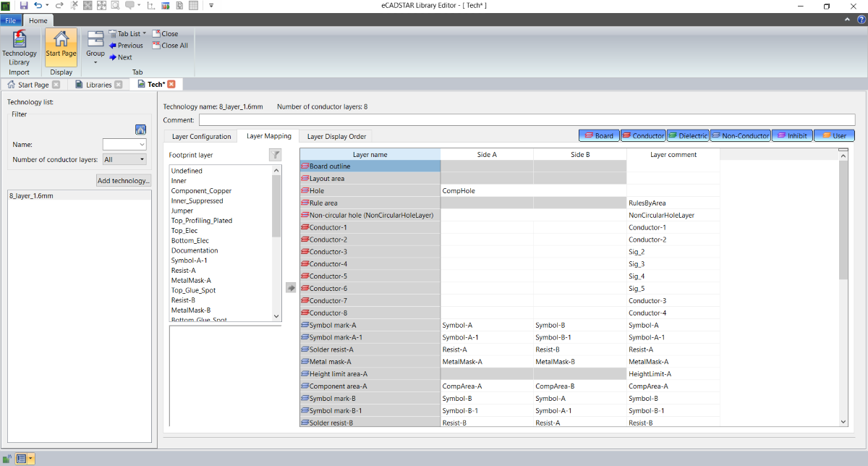868x466 pixels.
Task: Click the Side A column header
Action: point(487,154)
